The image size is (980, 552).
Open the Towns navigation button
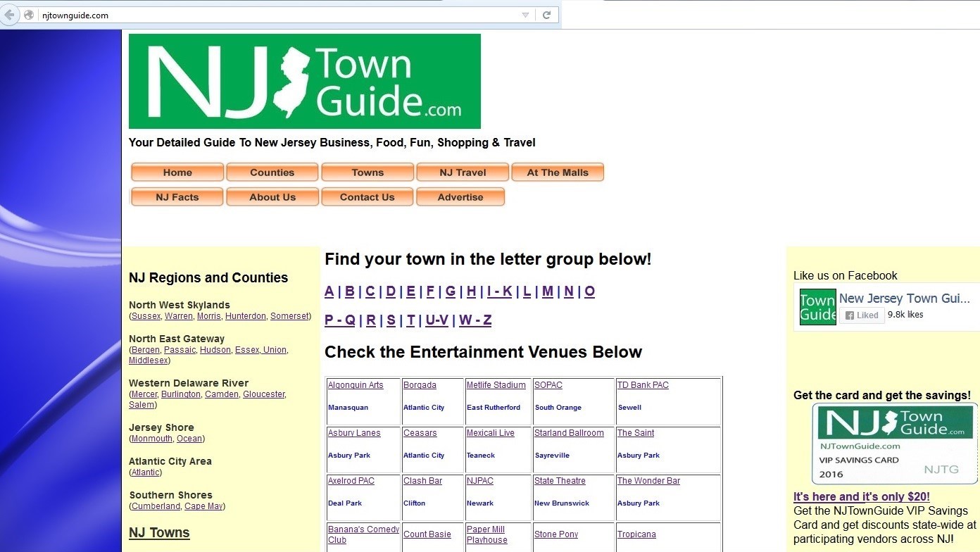point(367,172)
